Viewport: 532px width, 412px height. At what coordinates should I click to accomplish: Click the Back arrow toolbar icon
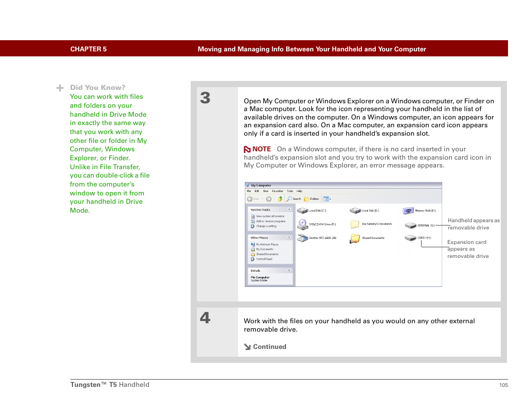tap(250, 199)
